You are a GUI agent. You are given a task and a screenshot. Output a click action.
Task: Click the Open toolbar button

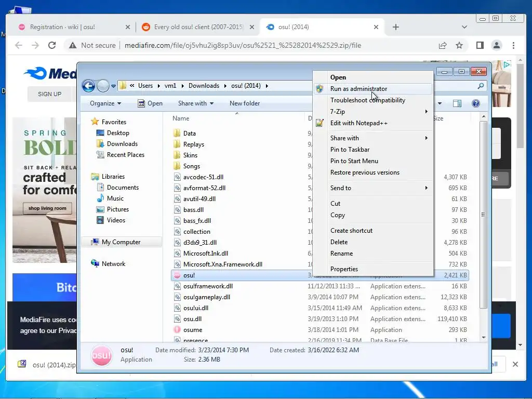point(150,103)
